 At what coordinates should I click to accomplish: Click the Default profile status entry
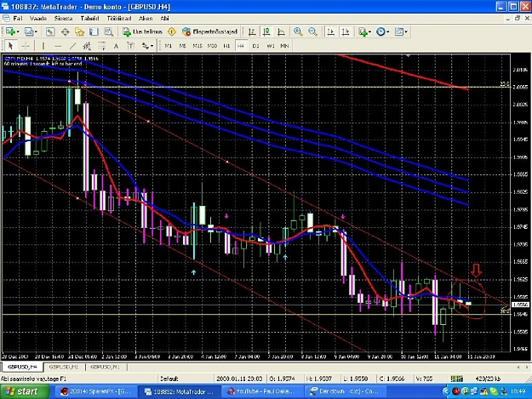click(x=169, y=379)
